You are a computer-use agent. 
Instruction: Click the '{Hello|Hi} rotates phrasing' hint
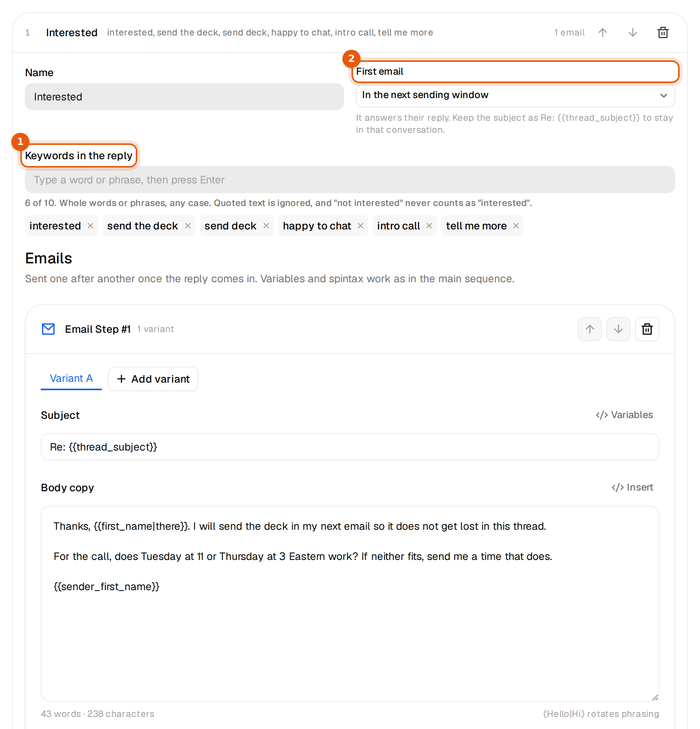point(601,714)
